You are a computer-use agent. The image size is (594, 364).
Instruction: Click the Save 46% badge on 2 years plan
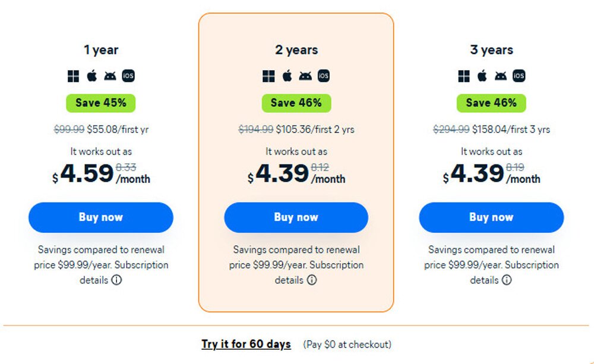coord(296,103)
